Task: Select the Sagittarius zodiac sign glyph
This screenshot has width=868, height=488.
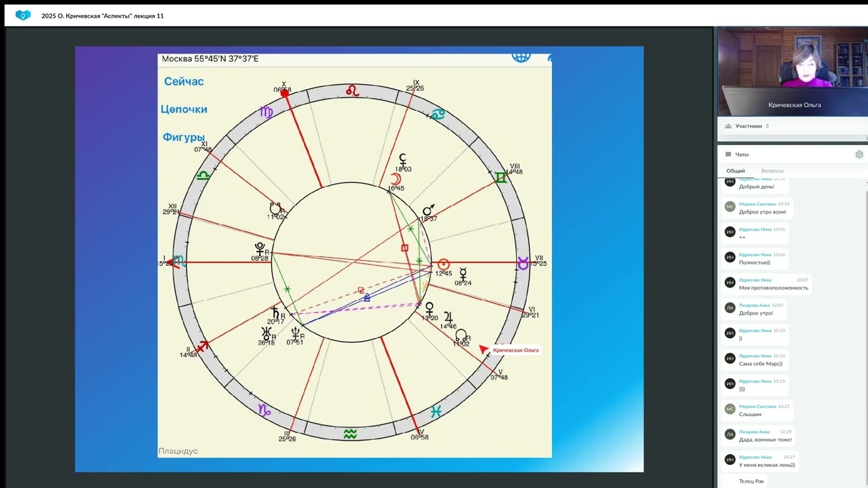Action: 202,347
